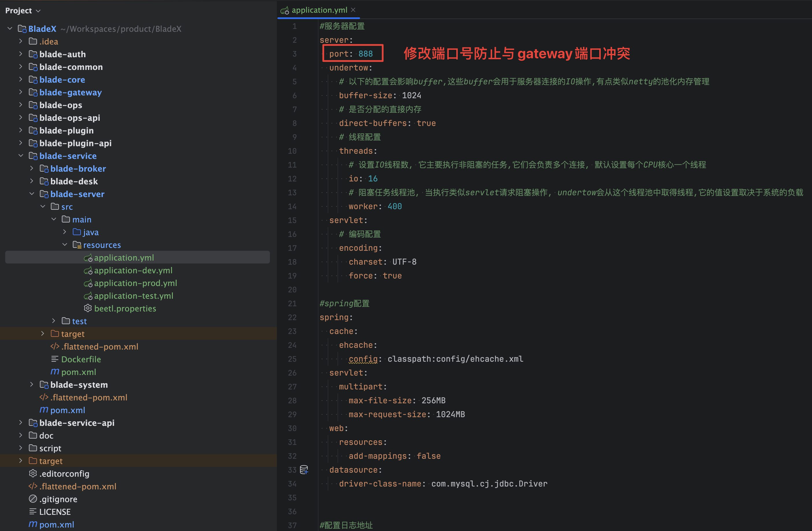Click the underlined config key on line 25
Viewport: 812px width, 531px height.
tap(363, 359)
